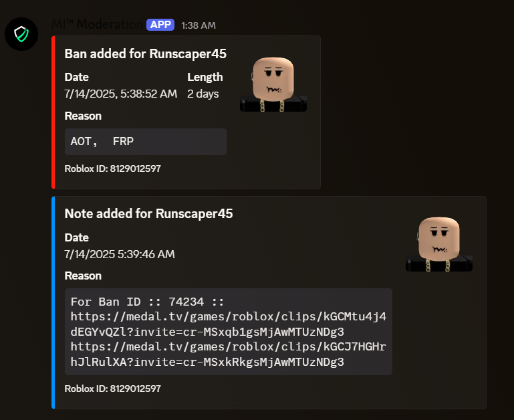
Task: Open the MI™ Moderation bot username
Action: point(97,25)
